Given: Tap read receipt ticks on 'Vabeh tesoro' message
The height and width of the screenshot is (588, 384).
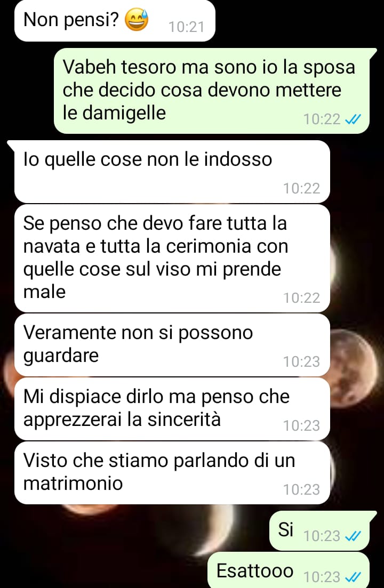Looking at the screenshot, I should [x=353, y=119].
